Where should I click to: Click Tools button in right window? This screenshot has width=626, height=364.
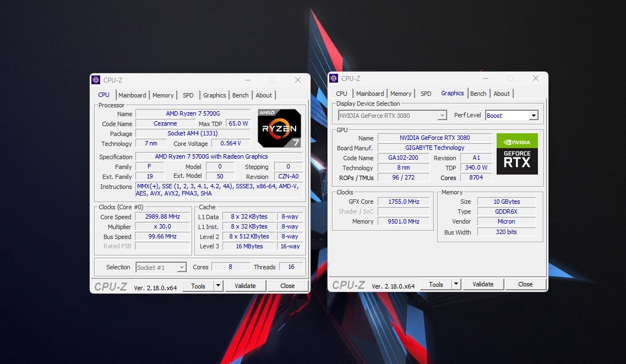click(436, 284)
